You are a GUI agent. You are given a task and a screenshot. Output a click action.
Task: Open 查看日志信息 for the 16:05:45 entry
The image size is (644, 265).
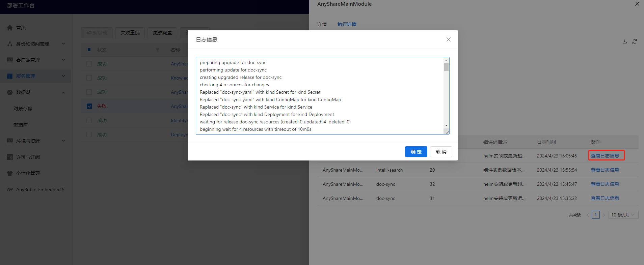(x=605, y=156)
